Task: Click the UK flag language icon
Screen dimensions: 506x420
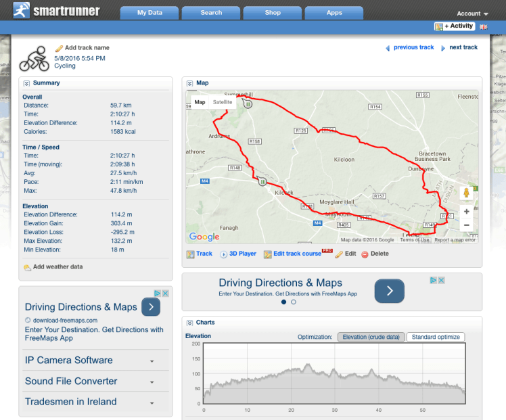Action: (x=484, y=26)
